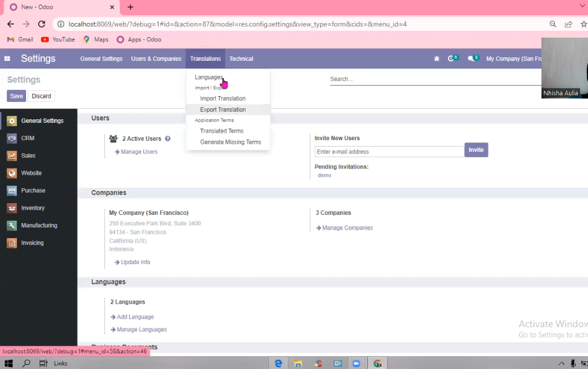Choose Generate Missing Terms menu entry

tap(230, 142)
